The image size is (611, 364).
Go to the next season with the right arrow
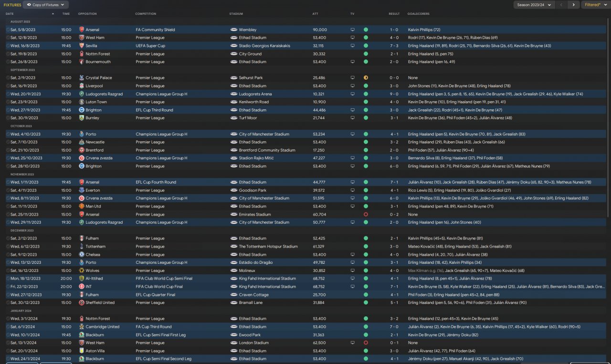pyautogui.click(x=573, y=5)
